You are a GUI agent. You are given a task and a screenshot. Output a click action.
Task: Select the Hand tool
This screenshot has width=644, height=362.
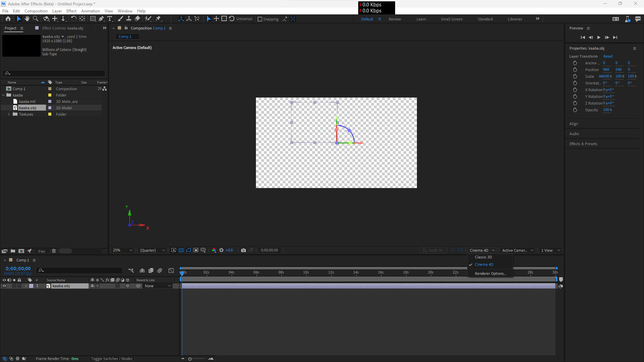(x=27, y=19)
